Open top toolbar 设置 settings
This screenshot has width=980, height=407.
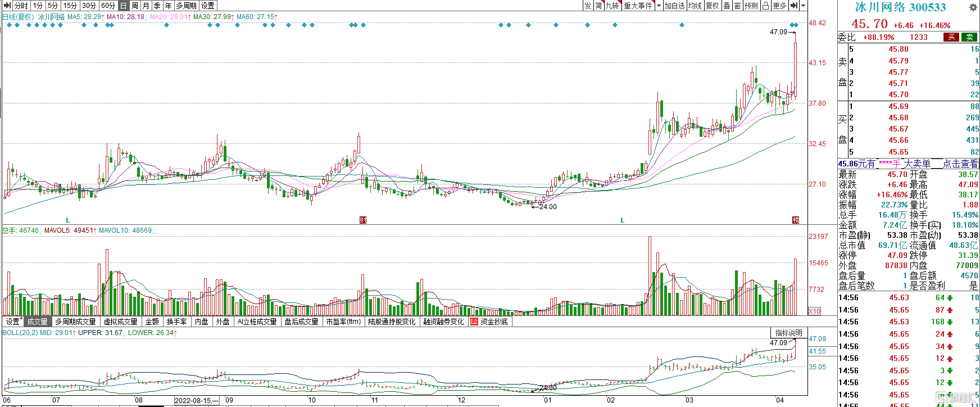click(x=208, y=6)
